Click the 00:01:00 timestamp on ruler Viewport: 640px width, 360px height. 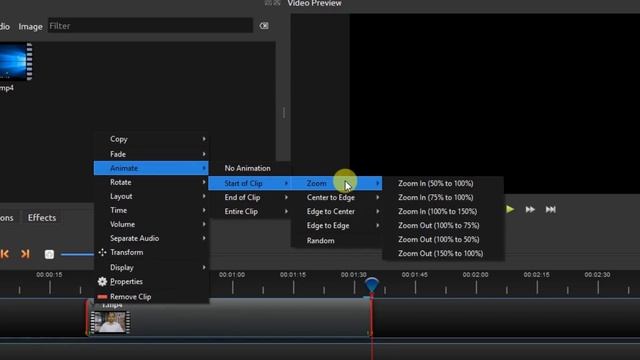coord(232,275)
